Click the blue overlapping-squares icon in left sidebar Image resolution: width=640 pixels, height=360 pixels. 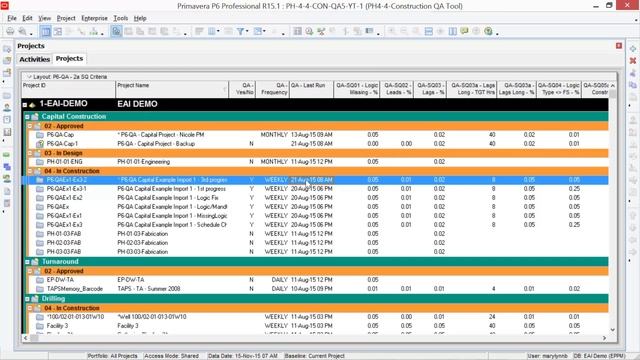[7, 167]
